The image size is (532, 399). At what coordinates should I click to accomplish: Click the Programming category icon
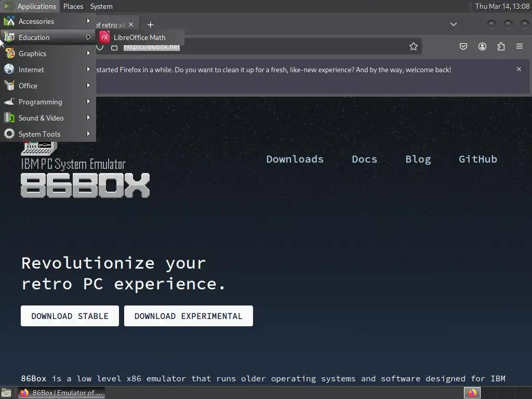point(9,101)
